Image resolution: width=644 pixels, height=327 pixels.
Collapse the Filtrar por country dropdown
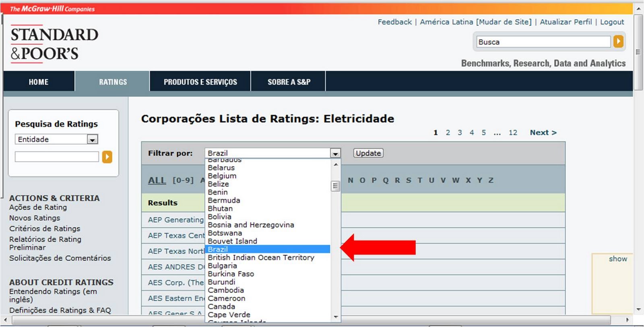(x=335, y=153)
